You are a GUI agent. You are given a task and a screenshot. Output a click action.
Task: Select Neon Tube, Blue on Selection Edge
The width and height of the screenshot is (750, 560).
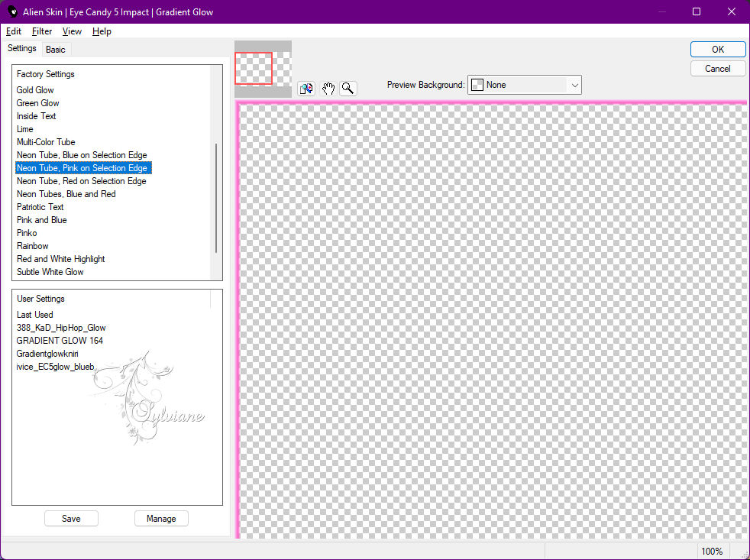pyautogui.click(x=82, y=154)
